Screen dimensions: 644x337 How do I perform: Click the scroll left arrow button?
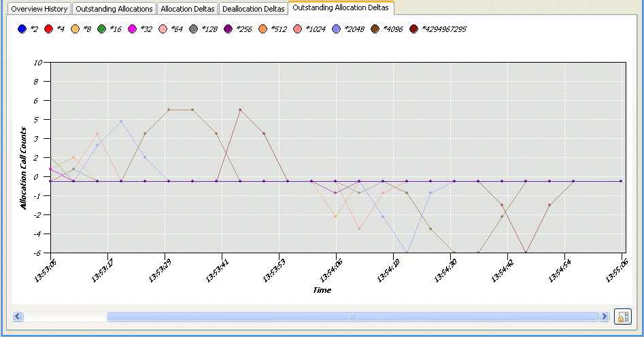pyautogui.click(x=18, y=317)
